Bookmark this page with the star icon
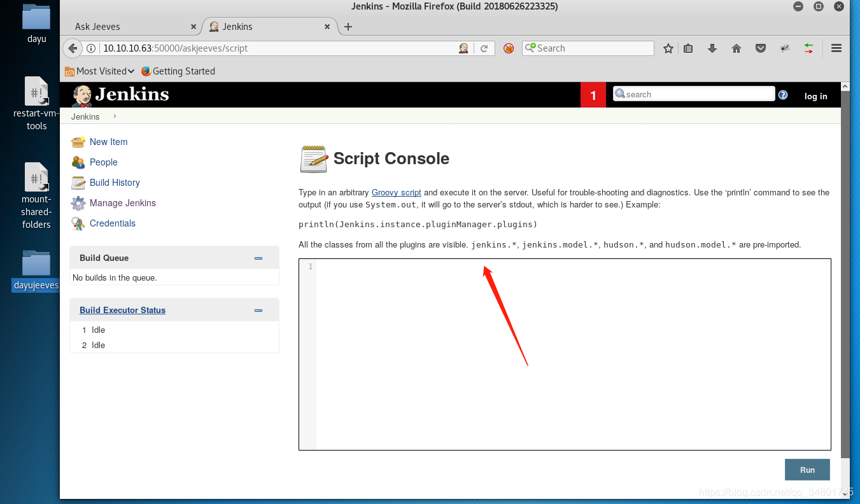 coord(668,48)
